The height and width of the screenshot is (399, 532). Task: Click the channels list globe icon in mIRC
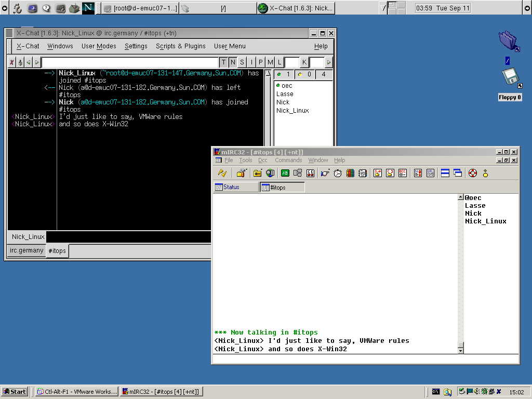[x=270, y=173]
